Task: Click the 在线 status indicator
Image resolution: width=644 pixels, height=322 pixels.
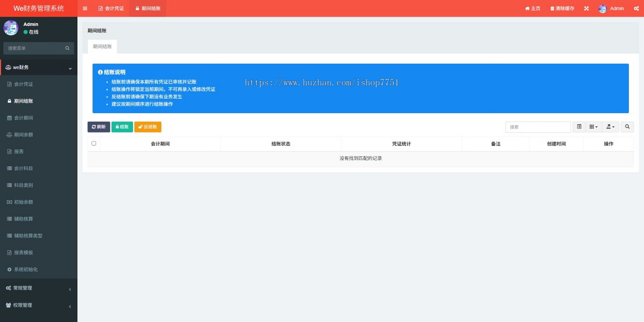Action: coord(31,32)
